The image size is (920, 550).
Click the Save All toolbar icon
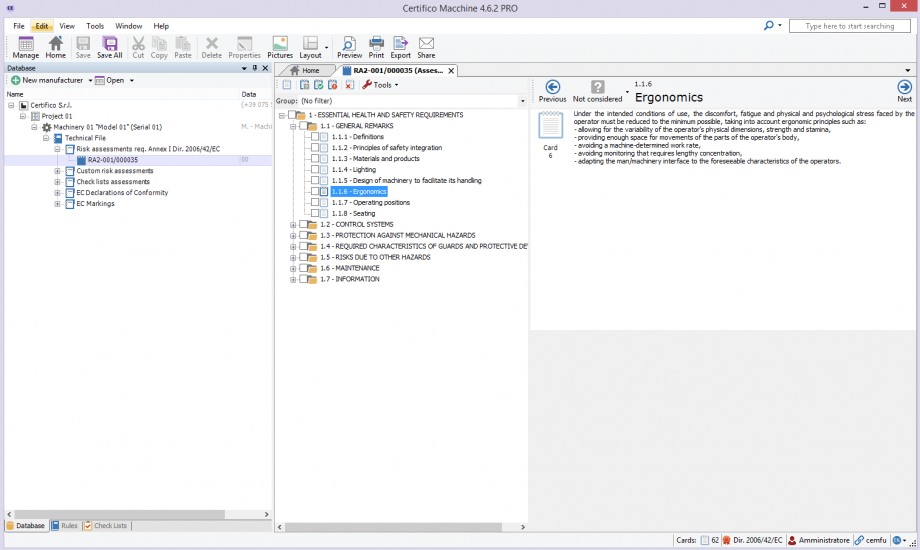pyautogui.click(x=110, y=47)
